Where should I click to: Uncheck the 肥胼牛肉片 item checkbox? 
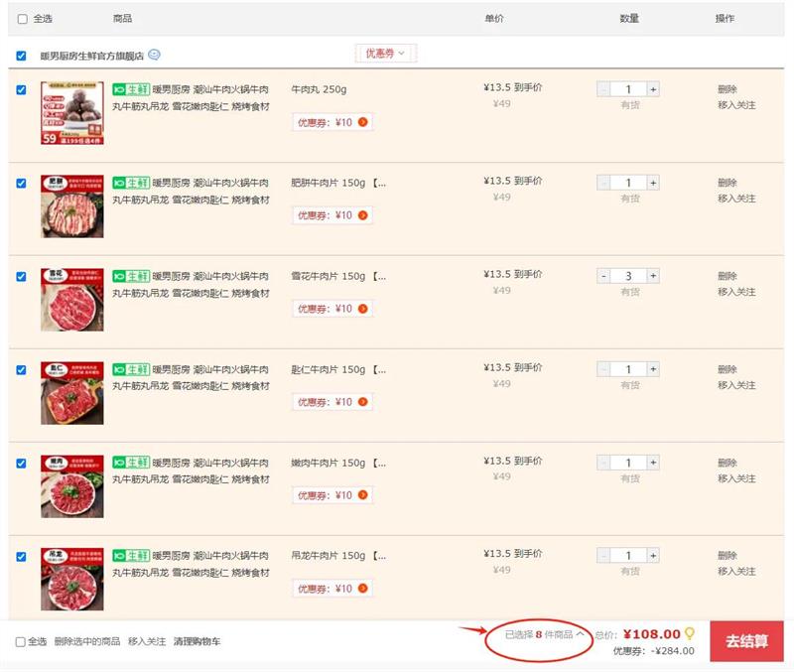tap(22, 184)
